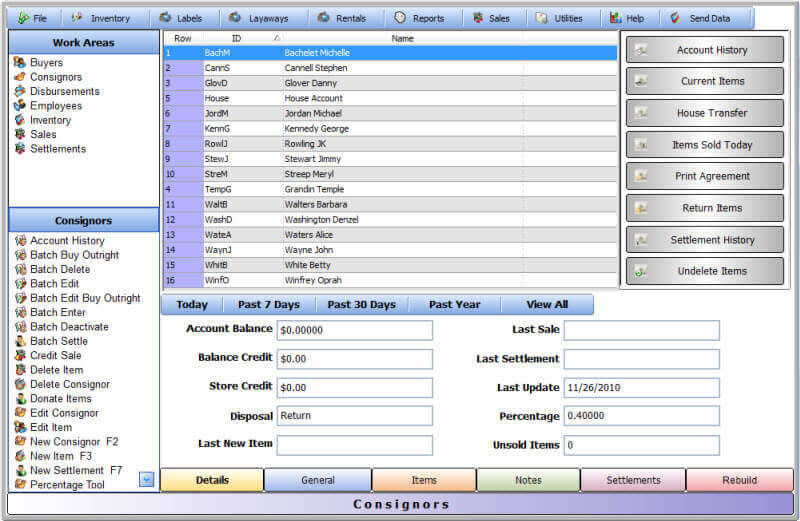
Task: Sort the list by ID column header
Action: (x=236, y=38)
